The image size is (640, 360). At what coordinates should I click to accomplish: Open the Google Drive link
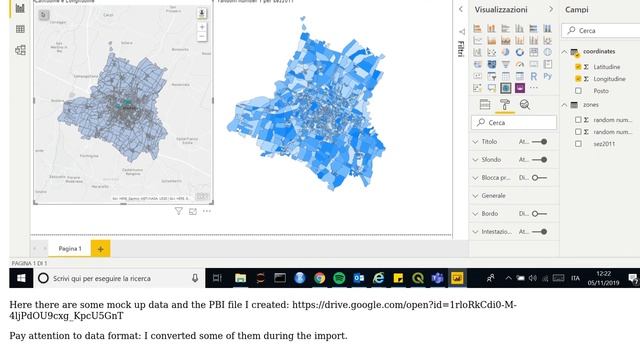pos(263,310)
